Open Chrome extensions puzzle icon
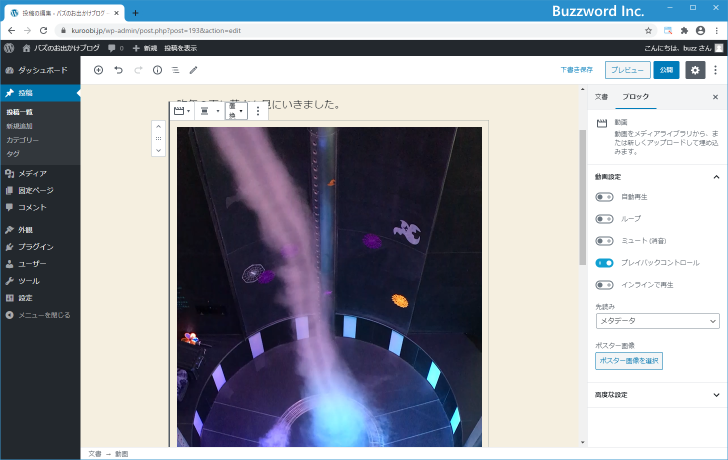The width and height of the screenshot is (728, 460). [684, 31]
